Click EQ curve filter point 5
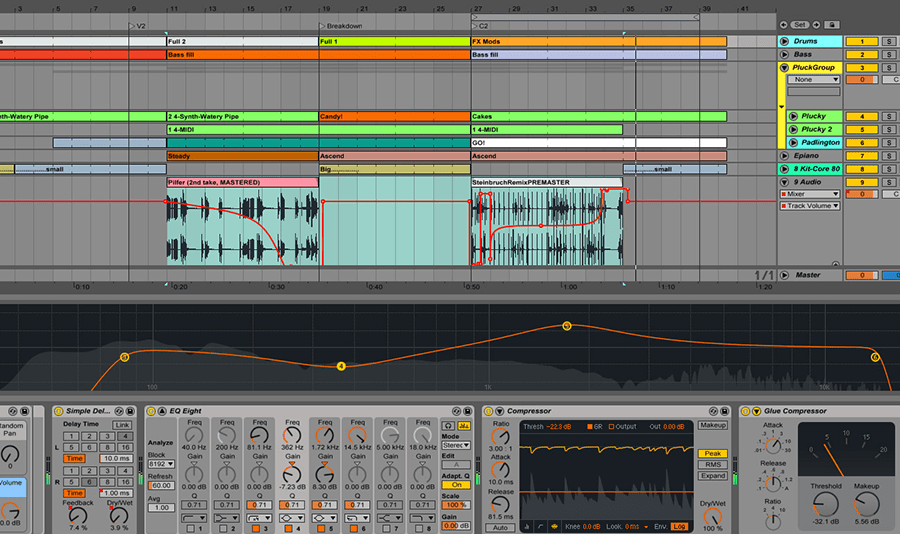The width and height of the screenshot is (900, 534). point(567,326)
